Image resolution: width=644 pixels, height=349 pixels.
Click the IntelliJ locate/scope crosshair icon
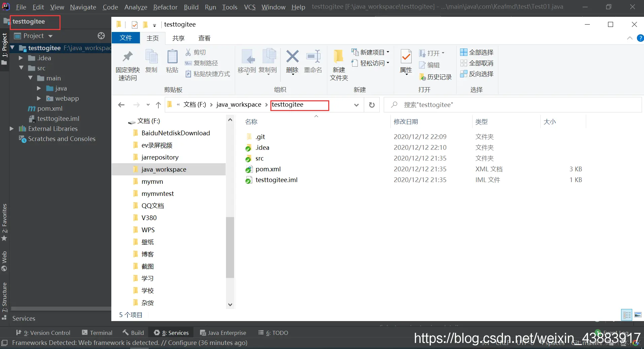tap(101, 36)
